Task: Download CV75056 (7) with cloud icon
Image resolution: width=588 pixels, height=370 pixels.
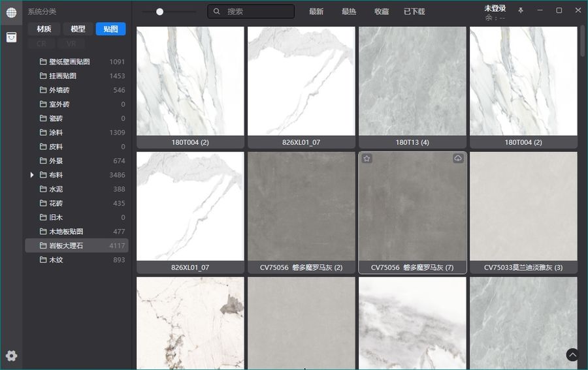Action: pos(458,159)
